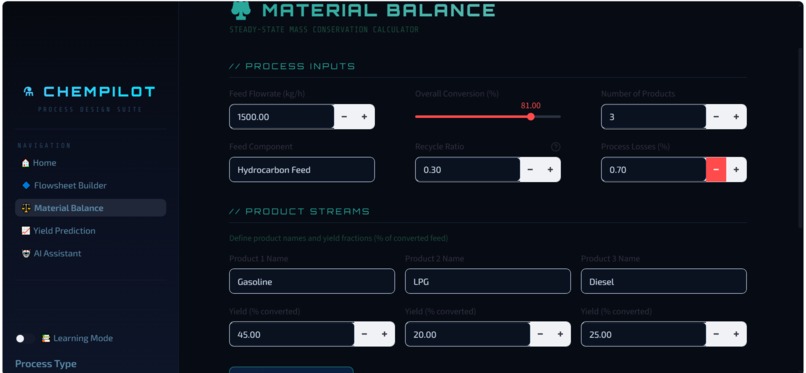Click the Material Balance scale icon
Image resolution: width=806 pixels, height=373 pixels.
click(x=26, y=208)
